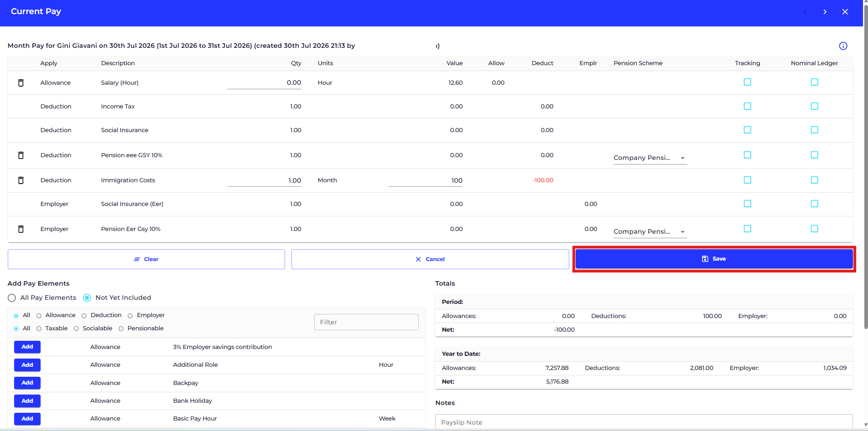
Task: Select the Sociable filter option
Action: point(76,328)
